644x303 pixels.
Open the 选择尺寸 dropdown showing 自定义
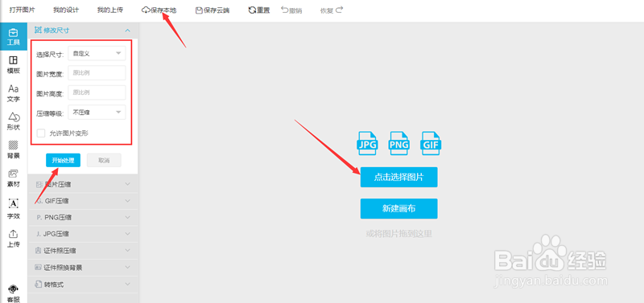pos(97,54)
